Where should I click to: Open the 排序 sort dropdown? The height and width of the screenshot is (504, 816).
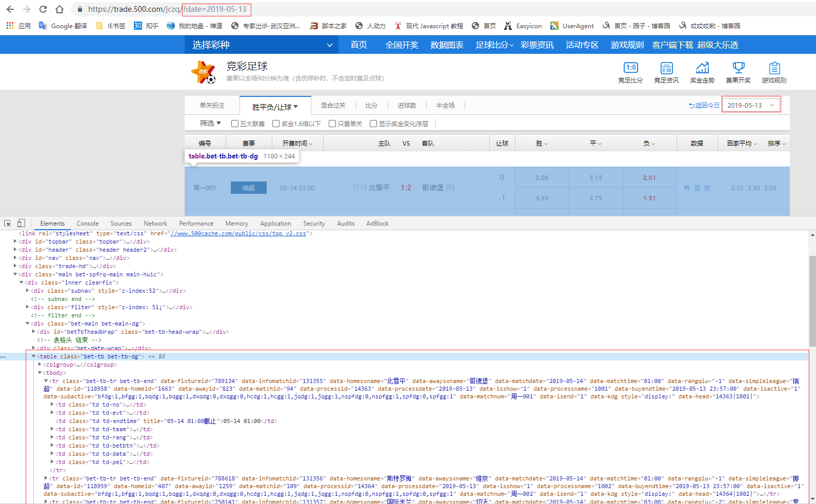pos(777,144)
